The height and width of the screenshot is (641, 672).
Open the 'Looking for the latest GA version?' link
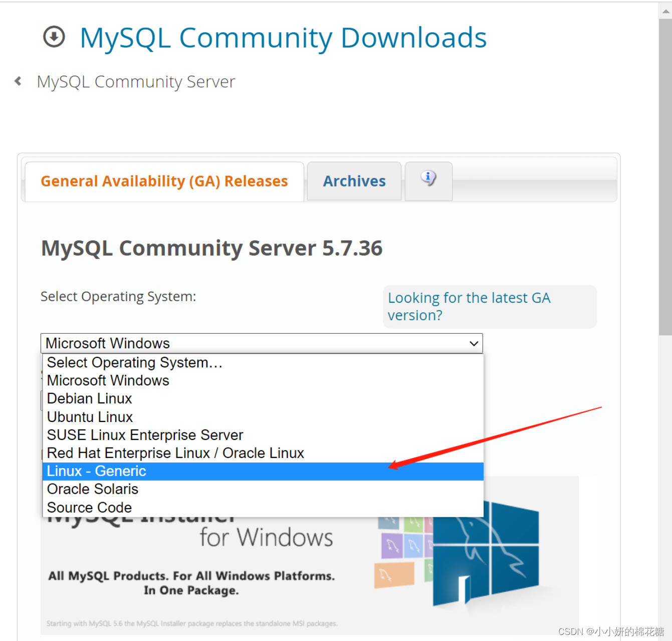pos(469,306)
